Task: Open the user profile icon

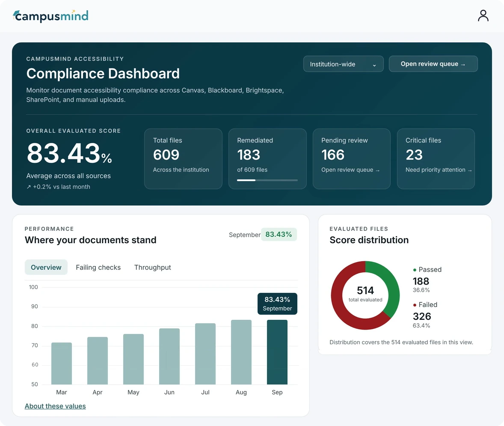Action: 483,16
